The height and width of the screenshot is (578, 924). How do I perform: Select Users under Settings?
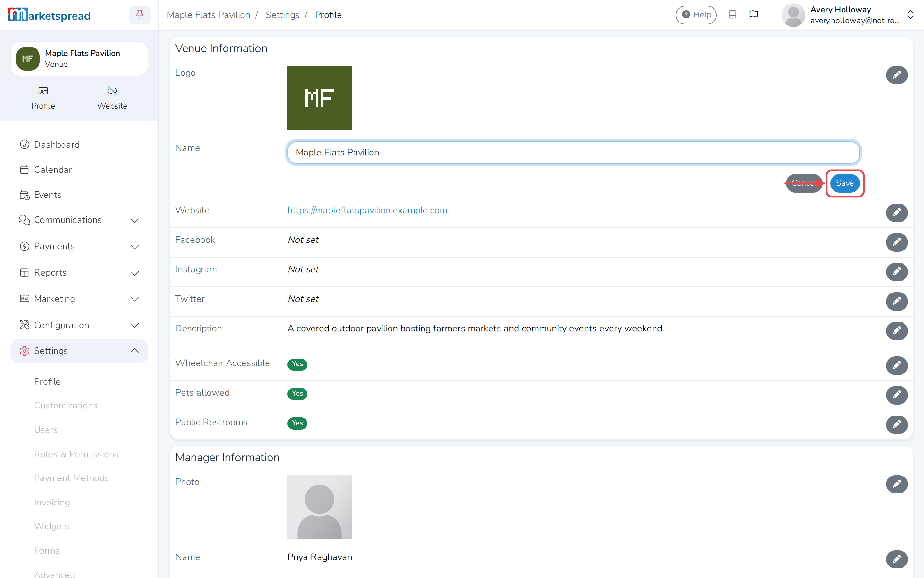pyautogui.click(x=46, y=430)
